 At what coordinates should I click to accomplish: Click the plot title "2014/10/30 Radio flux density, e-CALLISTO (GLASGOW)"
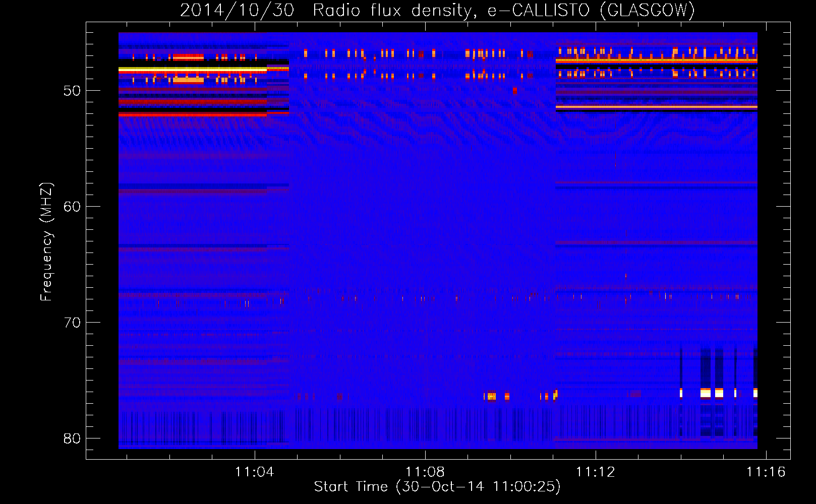pos(437,10)
